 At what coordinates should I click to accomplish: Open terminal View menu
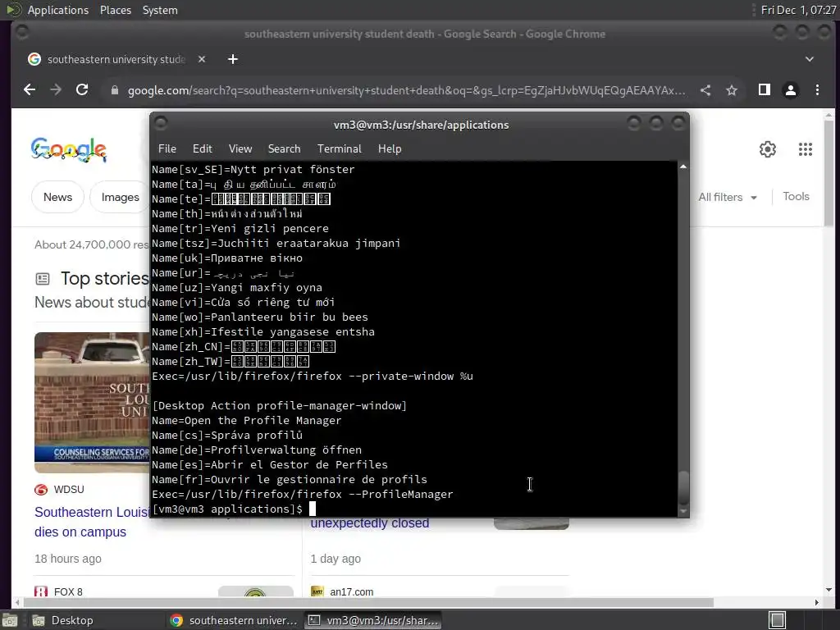click(240, 149)
